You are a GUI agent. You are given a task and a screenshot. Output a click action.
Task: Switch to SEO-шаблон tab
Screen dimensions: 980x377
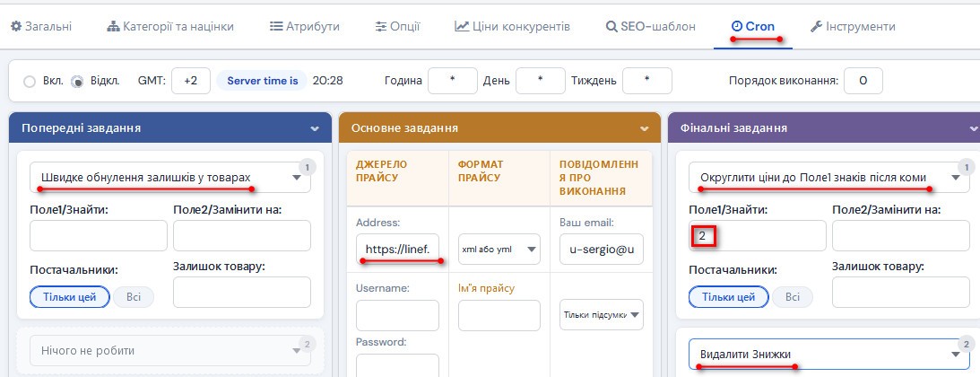click(651, 27)
